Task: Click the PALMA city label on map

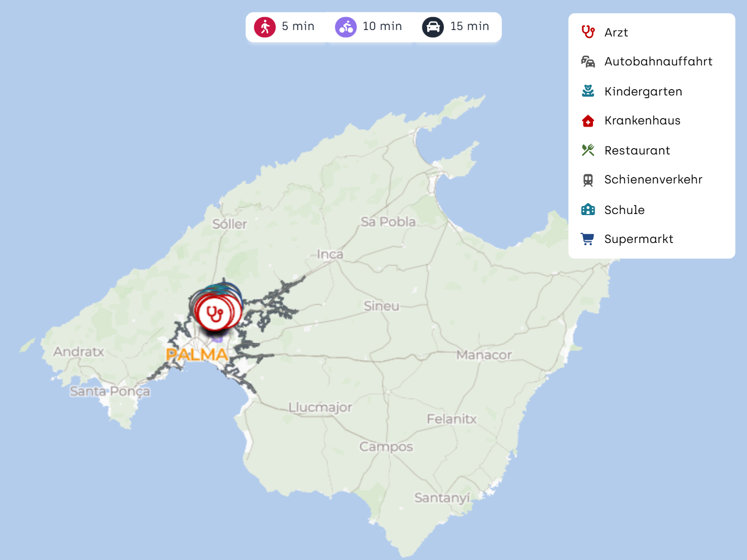Action: [x=197, y=355]
